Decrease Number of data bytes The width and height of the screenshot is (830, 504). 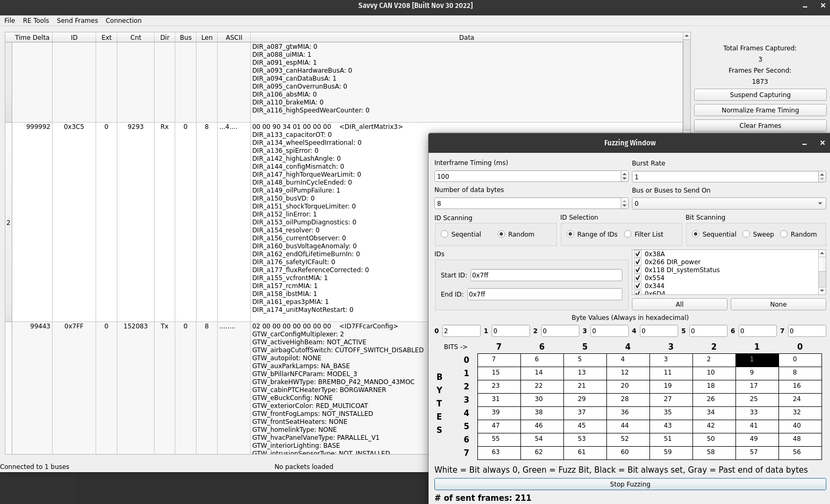click(624, 206)
